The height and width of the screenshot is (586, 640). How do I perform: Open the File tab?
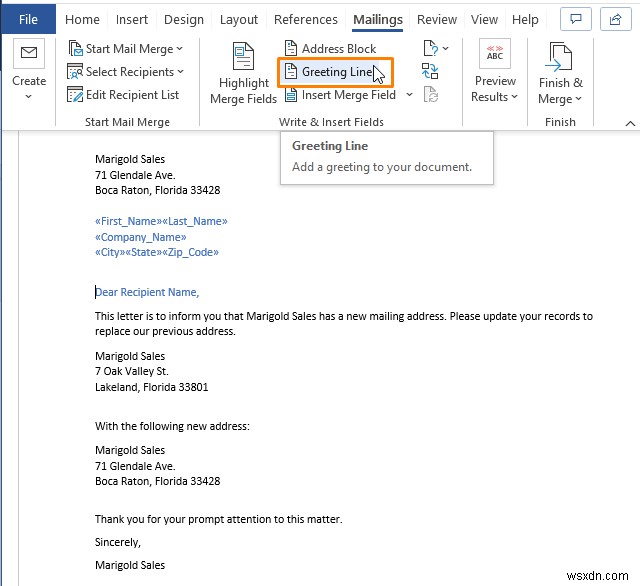click(x=28, y=19)
